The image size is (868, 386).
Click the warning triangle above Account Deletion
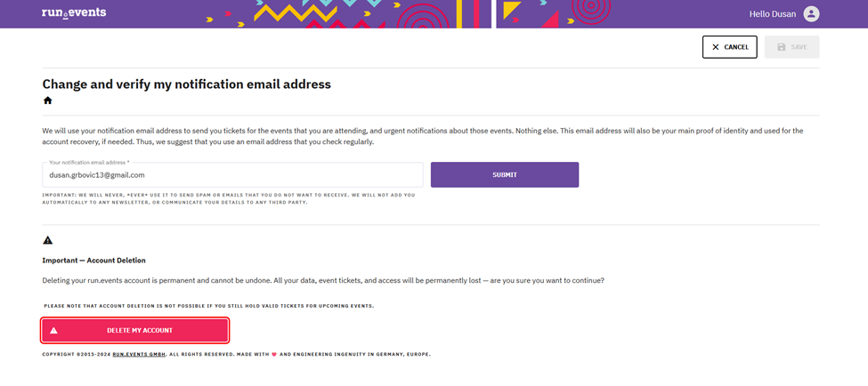tap(48, 240)
